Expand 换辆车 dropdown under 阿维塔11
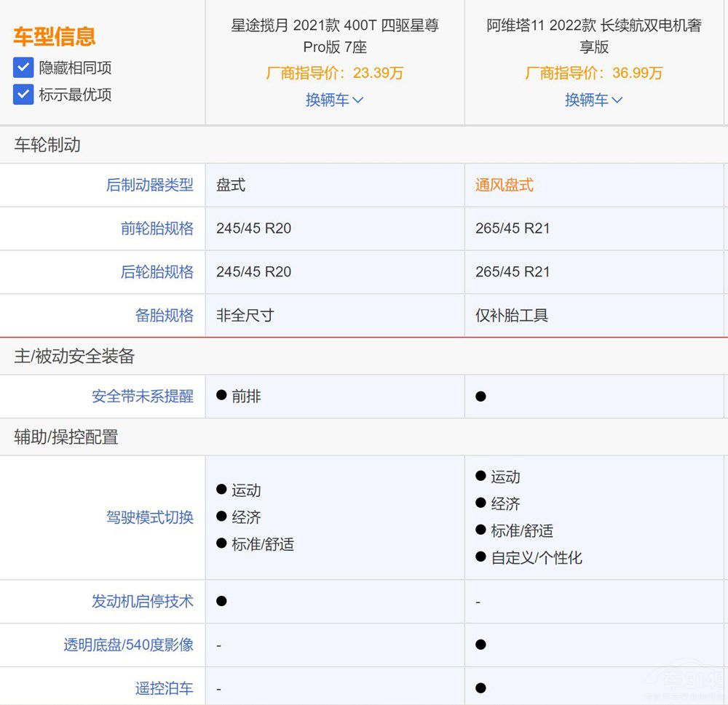The image size is (728, 705). coord(594,100)
